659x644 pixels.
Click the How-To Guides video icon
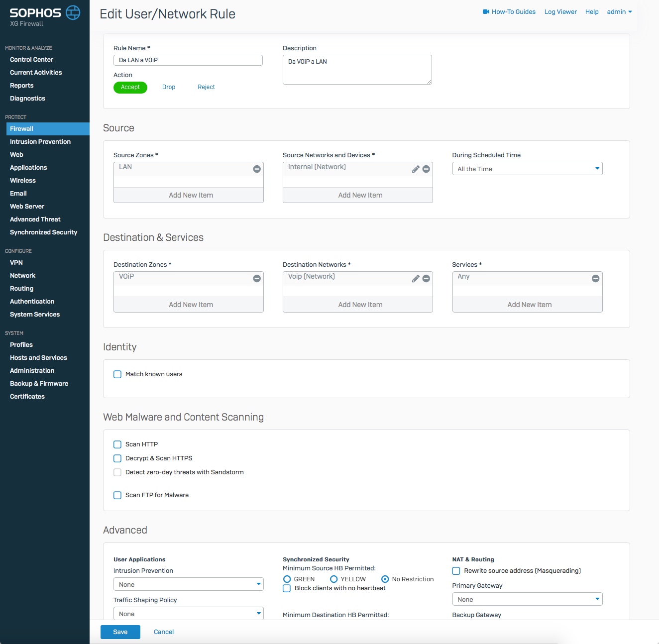[x=486, y=12]
